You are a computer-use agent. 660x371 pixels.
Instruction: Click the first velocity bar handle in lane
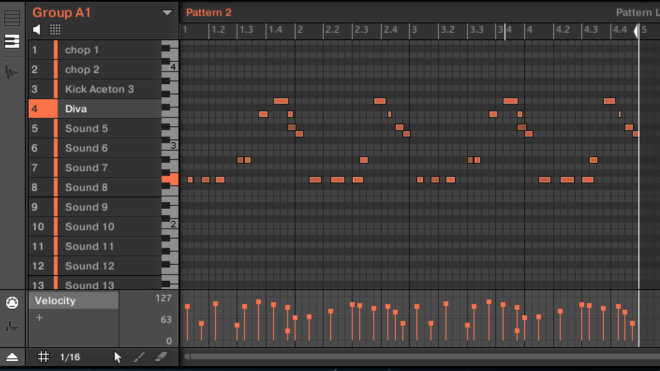coord(187,307)
